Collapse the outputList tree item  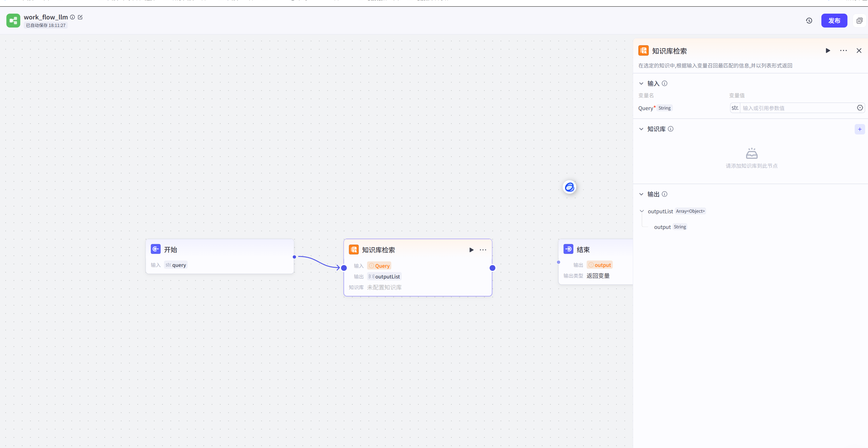click(x=642, y=211)
